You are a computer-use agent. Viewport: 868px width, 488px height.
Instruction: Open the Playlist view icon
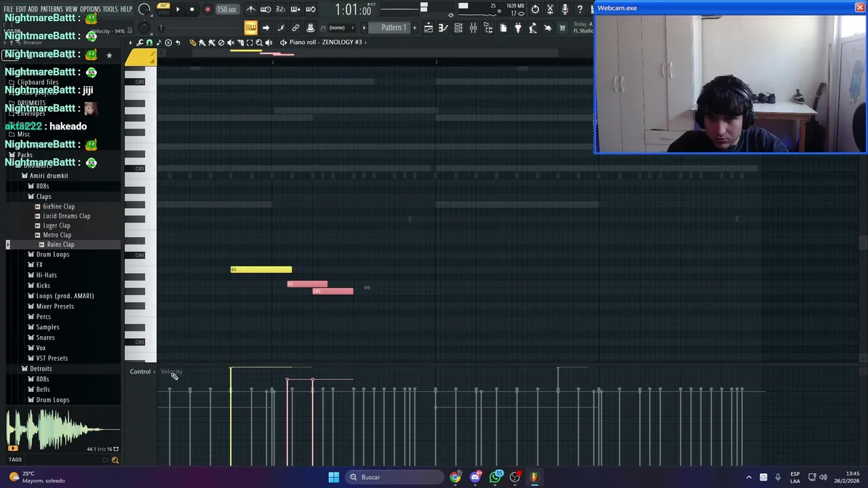(429, 28)
